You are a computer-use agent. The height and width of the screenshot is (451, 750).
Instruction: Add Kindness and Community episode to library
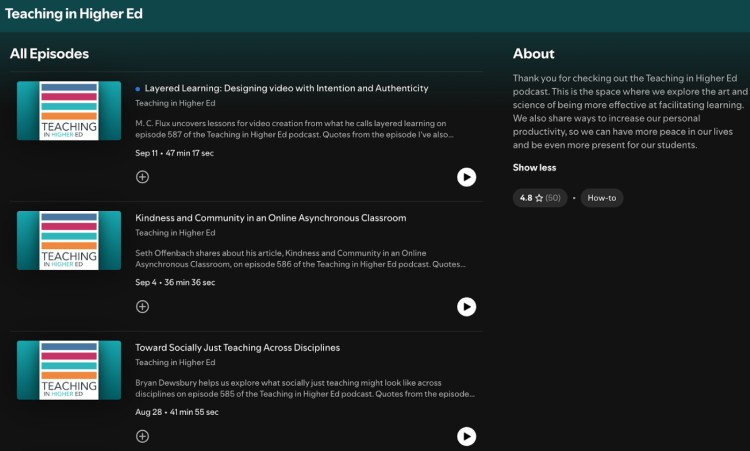tap(142, 307)
